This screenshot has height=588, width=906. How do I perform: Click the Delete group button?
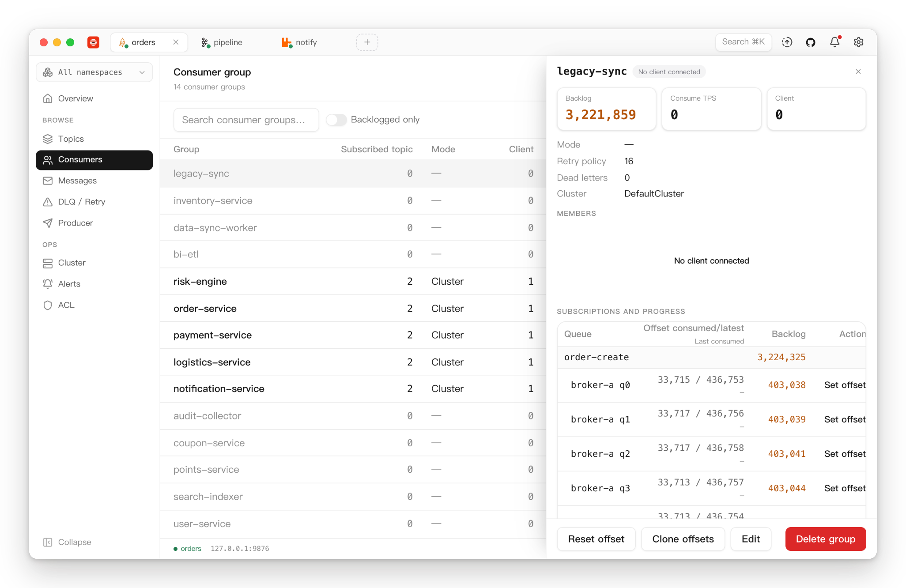(x=825, y=539)
